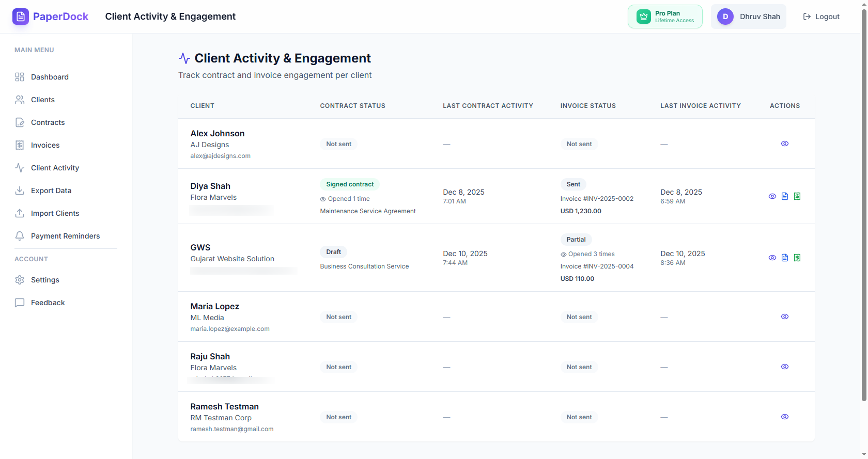This screenshot has height=459, width=868.
Task: Click the Signed contract status badge
Action: (x=350, y=184)
